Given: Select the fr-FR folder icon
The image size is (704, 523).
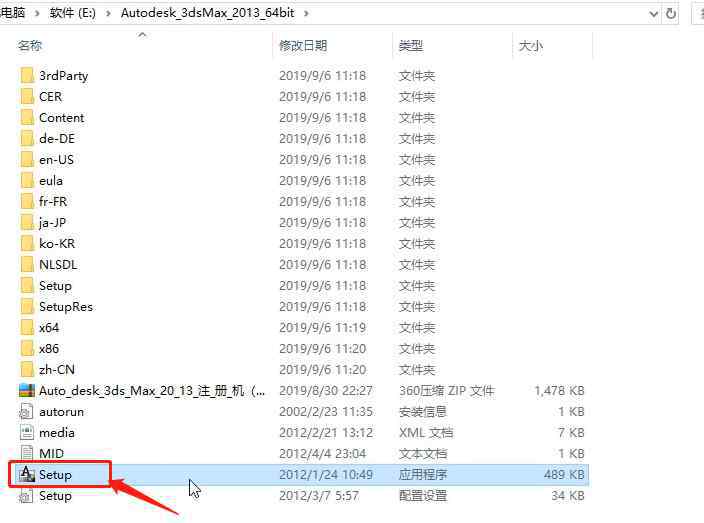Looking at the screenshot, I should point(27,202).
